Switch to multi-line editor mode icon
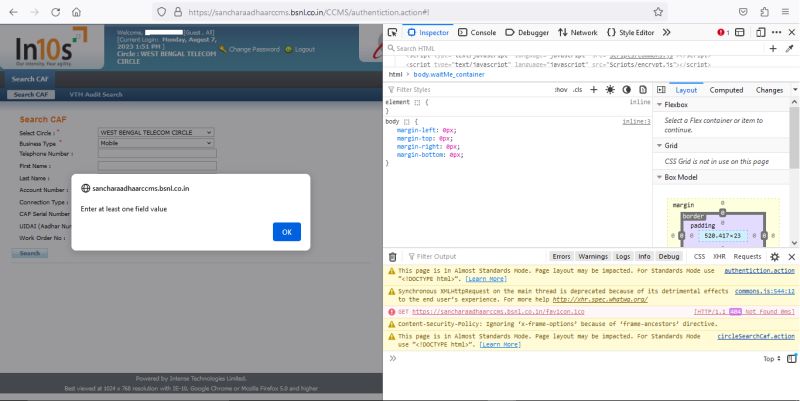 (x=791, y=358)
